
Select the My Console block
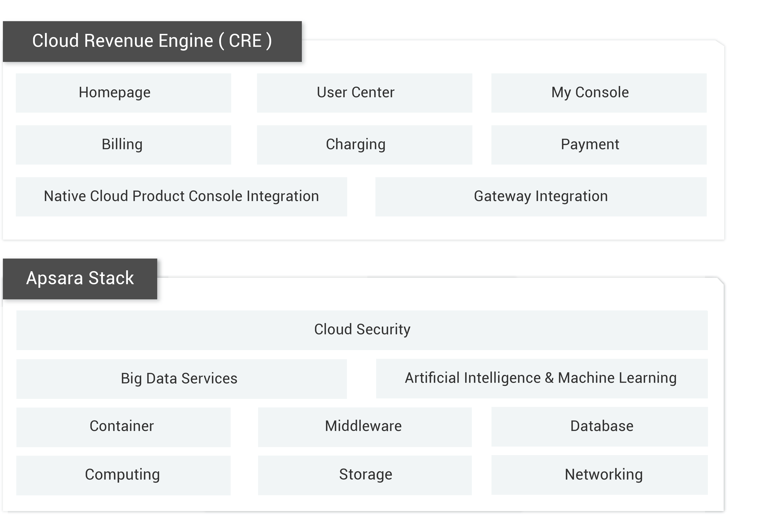tap(598, 93)
